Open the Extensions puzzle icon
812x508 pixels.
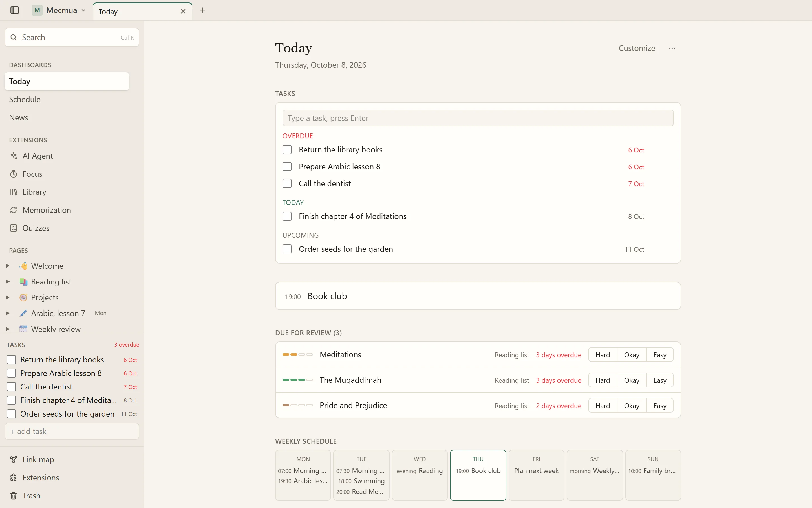(x=14, y=478)
